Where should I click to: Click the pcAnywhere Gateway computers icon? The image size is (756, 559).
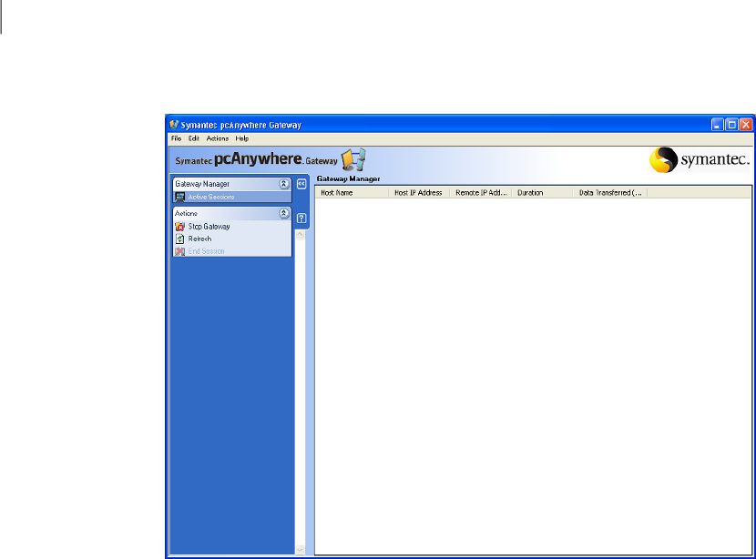(x=353, y=160)
